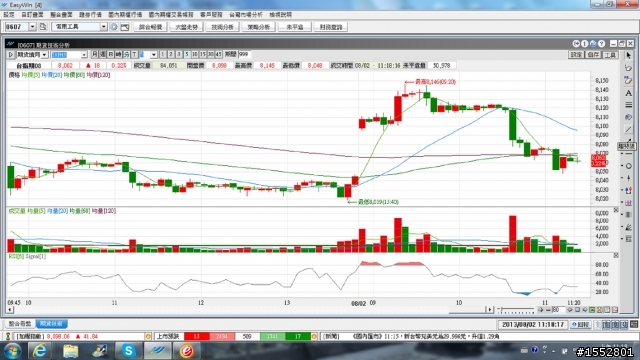
Task: Select the text annotation 'A' tool
Action: (x=629, y=93)
